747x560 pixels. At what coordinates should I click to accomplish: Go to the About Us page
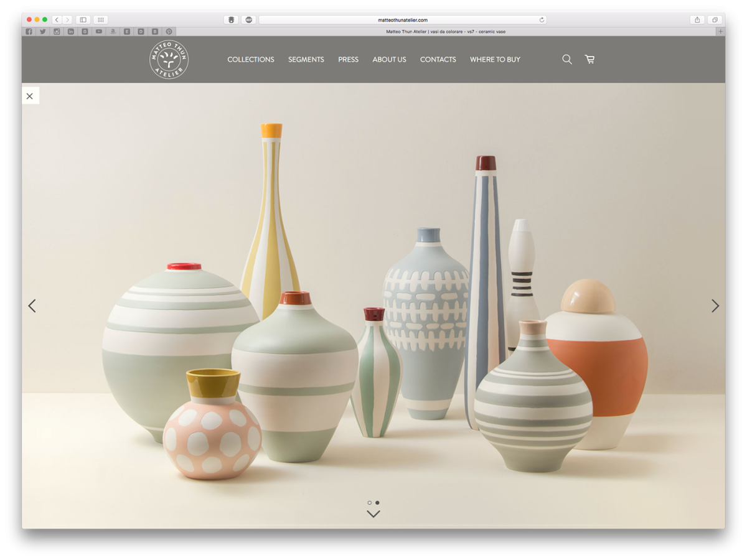tap(389, 60)
